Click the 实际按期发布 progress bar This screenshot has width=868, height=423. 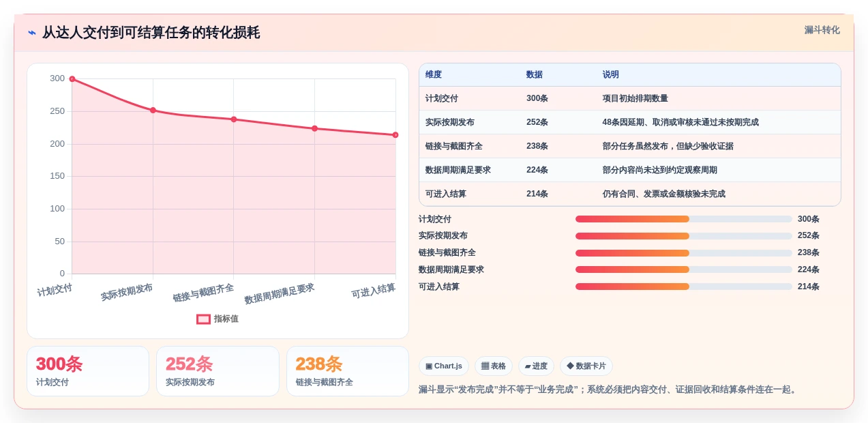(x=684, y=236)
